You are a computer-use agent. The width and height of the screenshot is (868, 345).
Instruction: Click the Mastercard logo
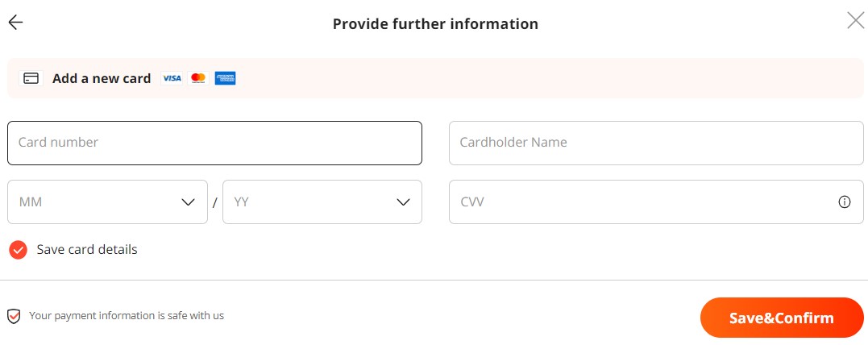[x=198, y=78]
